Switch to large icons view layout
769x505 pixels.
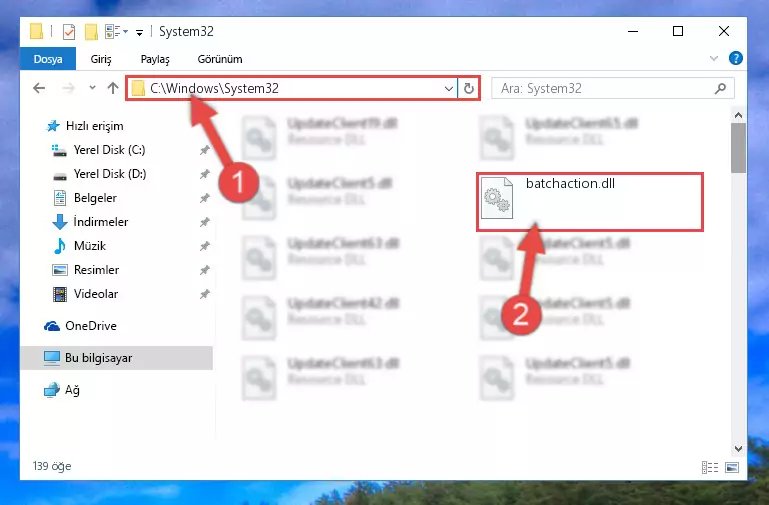pyautogui.click(x=732, y=467)
